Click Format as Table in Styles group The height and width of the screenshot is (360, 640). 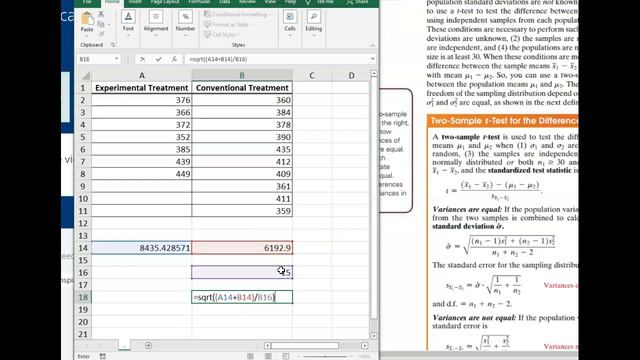[228, 24]
